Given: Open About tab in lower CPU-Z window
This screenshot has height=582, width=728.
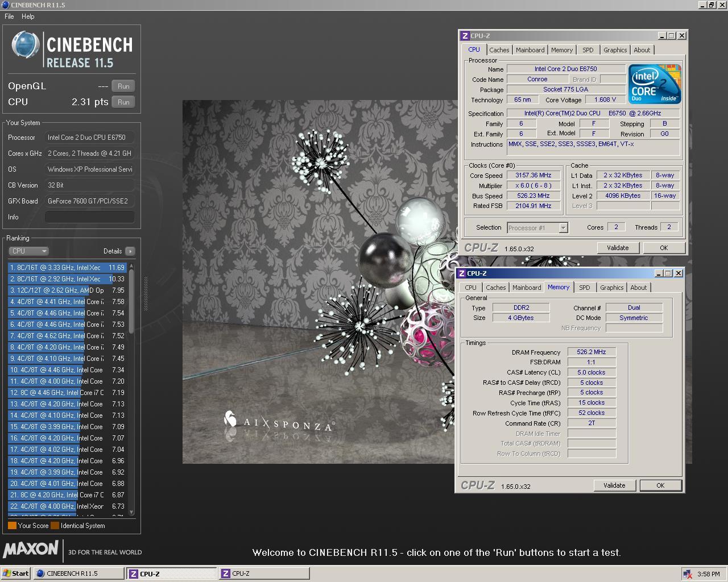Looking at the screenshot, I should (639, 288).
